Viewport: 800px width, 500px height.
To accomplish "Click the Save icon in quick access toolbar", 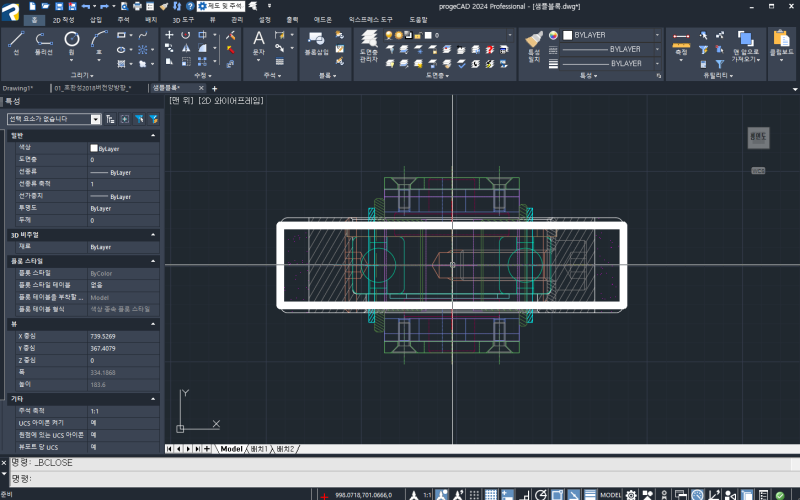I will (59, 6).
